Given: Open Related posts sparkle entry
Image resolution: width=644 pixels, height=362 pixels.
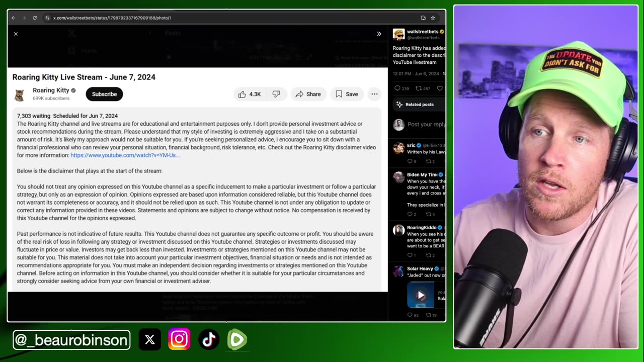Looking at the screenshot, I should (419, 105).
